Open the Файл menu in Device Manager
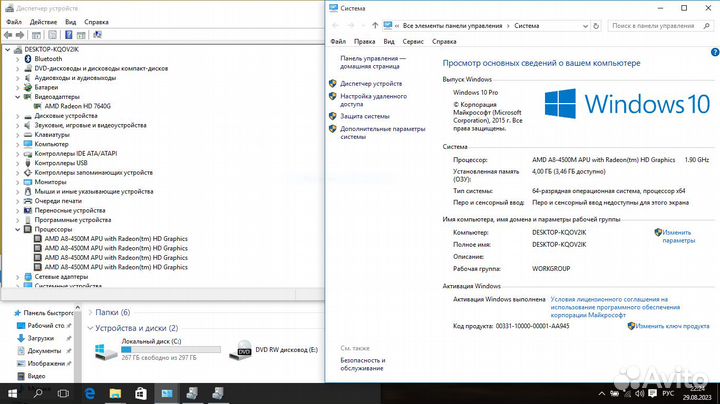Viewport: 720px width, 404px height. (x=14, y=22)
